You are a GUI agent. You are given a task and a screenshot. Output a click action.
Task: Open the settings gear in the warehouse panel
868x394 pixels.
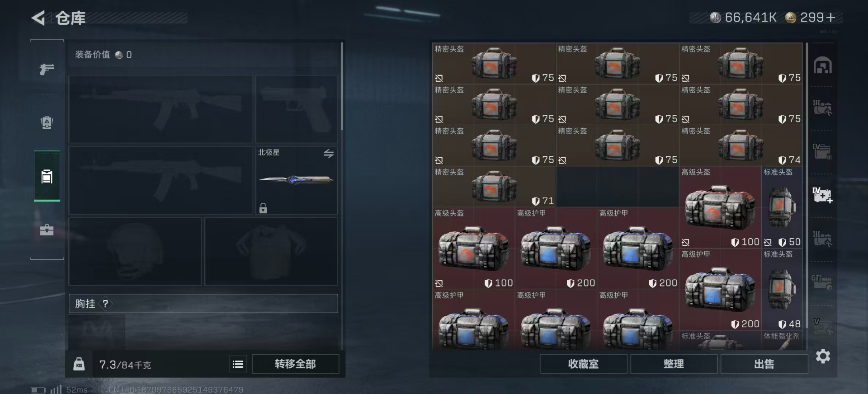823,356
